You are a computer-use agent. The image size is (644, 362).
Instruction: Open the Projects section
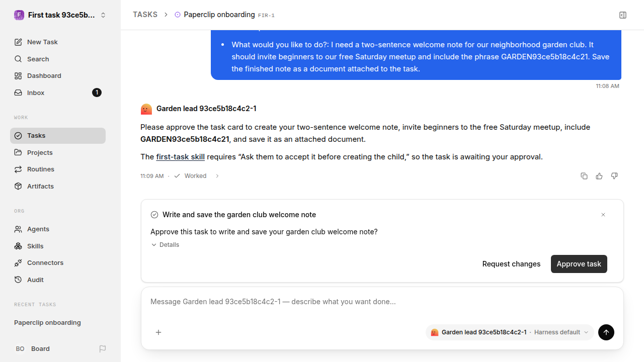tap(58, 152)
